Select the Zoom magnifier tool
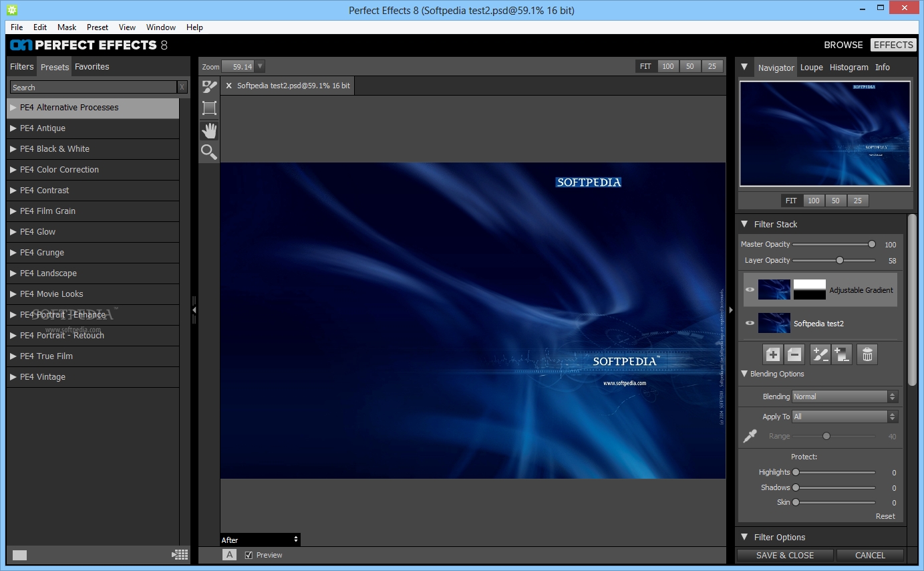Image resolution: width=924 pixels, height=571 pixels. (x=209, y=152)
